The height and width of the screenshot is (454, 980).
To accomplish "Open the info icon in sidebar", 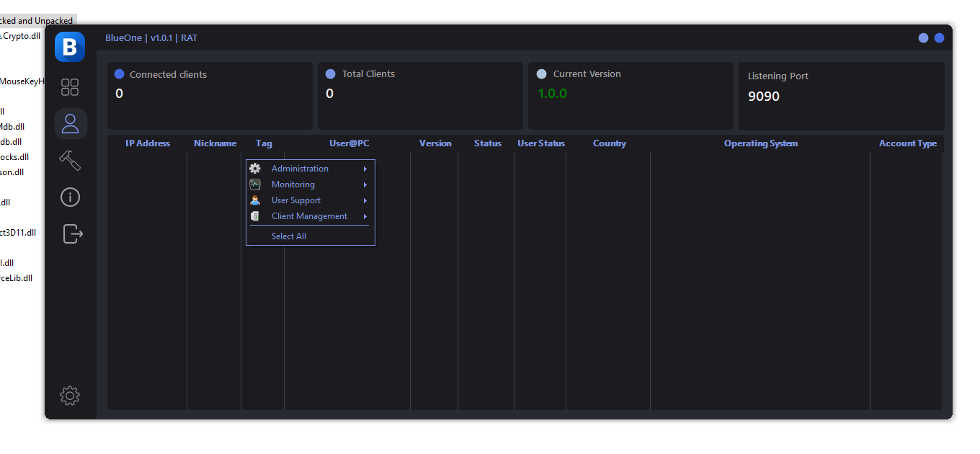I will point(70,197).
